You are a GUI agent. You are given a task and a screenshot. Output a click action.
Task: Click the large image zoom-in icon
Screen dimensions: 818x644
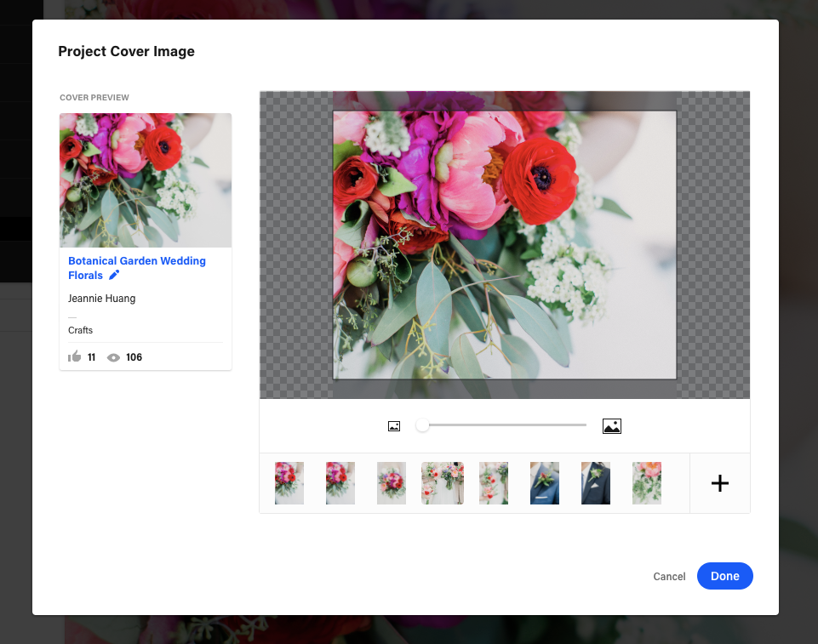pos(611,426)
